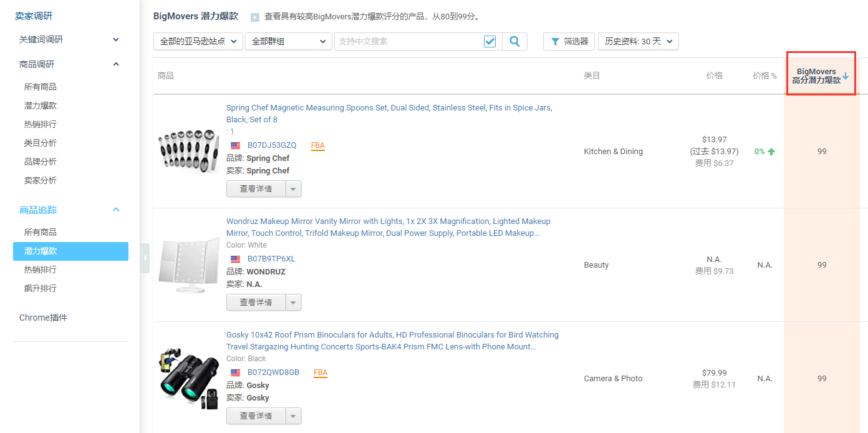This screenshot has width=868, height=433.
Task: Click brand name WONDRUZ
Action: click(x=266, y=272)
